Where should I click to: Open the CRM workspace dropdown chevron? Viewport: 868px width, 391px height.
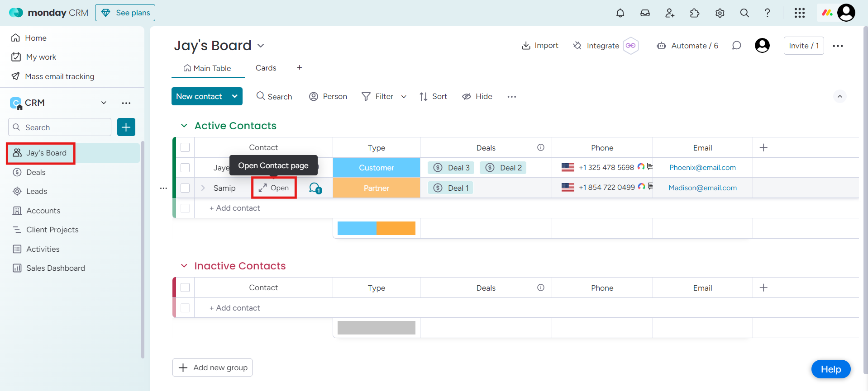click(104, 103)
